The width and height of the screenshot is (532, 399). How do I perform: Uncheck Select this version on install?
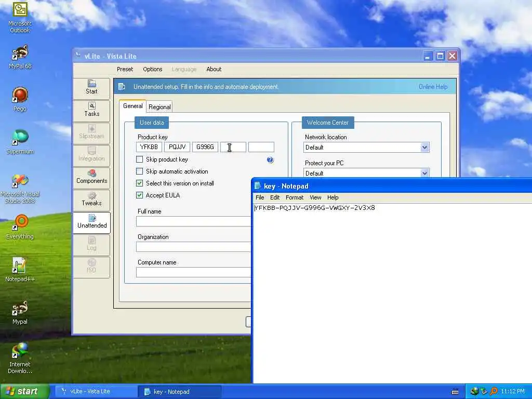click(139, 183)
